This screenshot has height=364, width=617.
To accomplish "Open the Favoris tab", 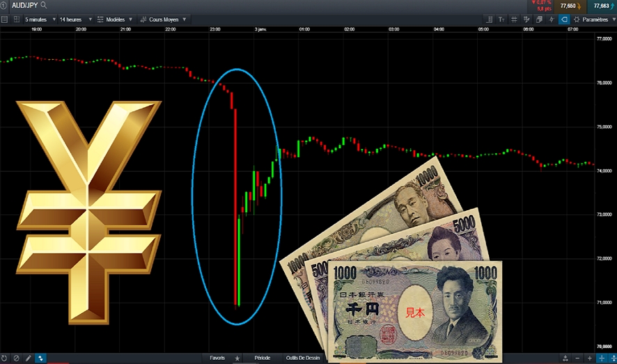I will [217, 358].
